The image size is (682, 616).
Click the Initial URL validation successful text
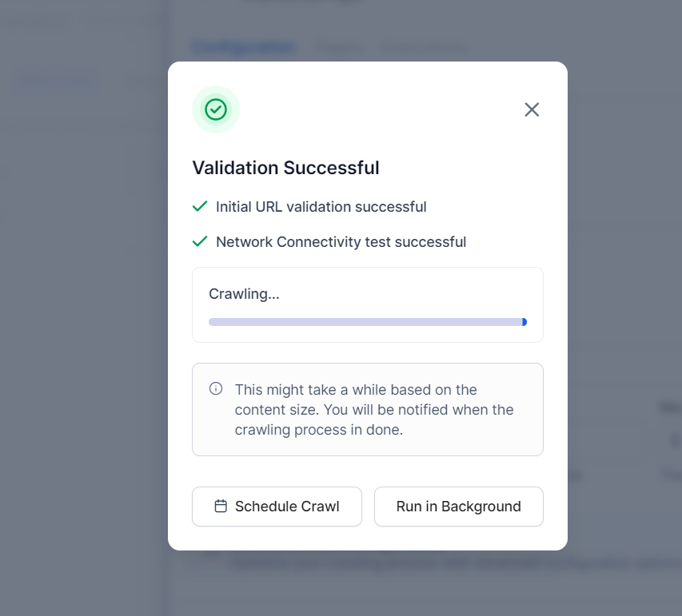[x=321, y=207]
